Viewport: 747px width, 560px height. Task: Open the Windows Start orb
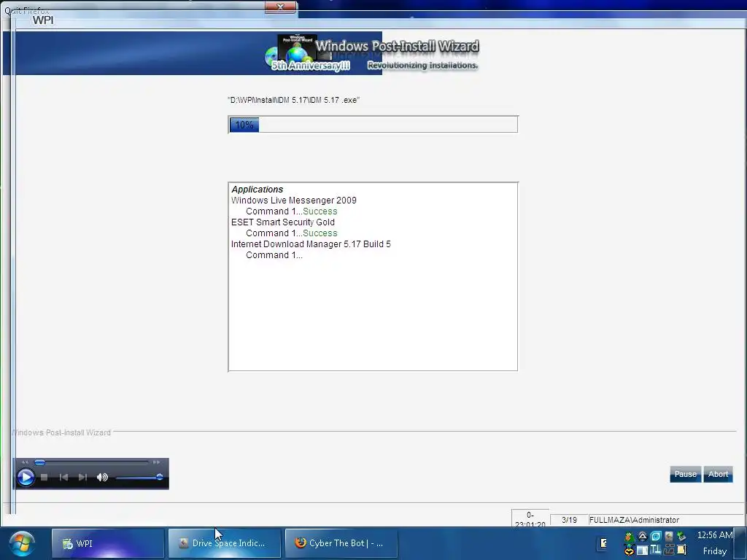pyautogui.click(x=21, y=543)
